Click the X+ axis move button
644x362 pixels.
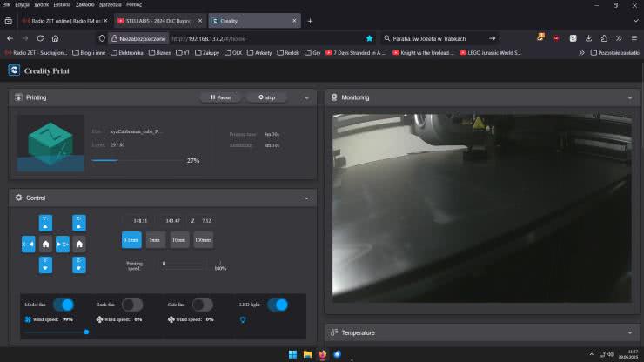click(x=63, y=245)
